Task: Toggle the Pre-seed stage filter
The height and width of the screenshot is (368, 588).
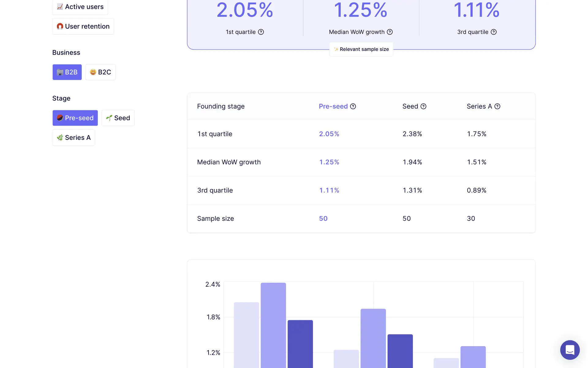Action: tap(75, 118)
